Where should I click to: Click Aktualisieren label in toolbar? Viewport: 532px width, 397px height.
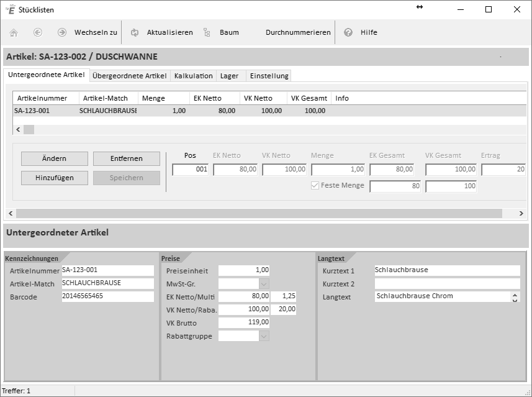click(x=169, y=32)
